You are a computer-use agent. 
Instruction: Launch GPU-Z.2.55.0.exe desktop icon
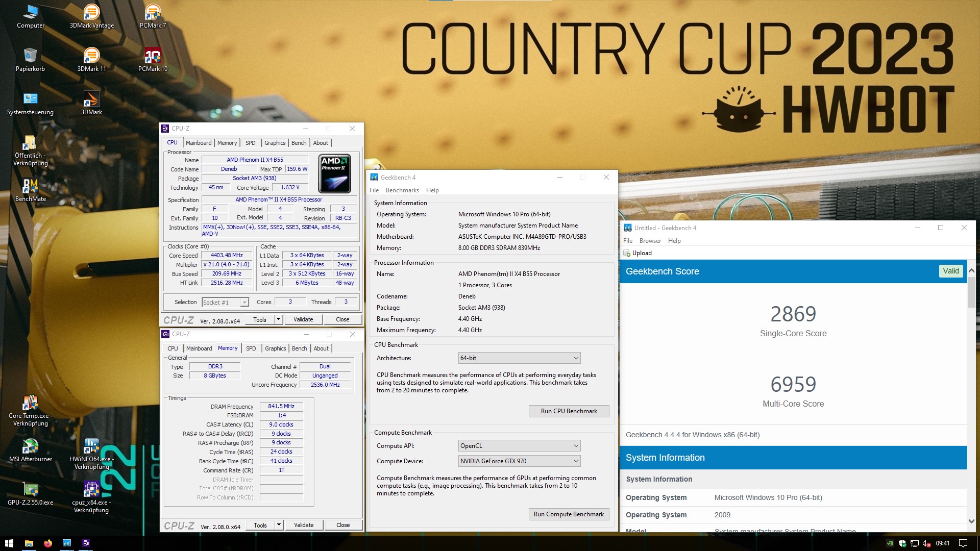click(30, 494)
